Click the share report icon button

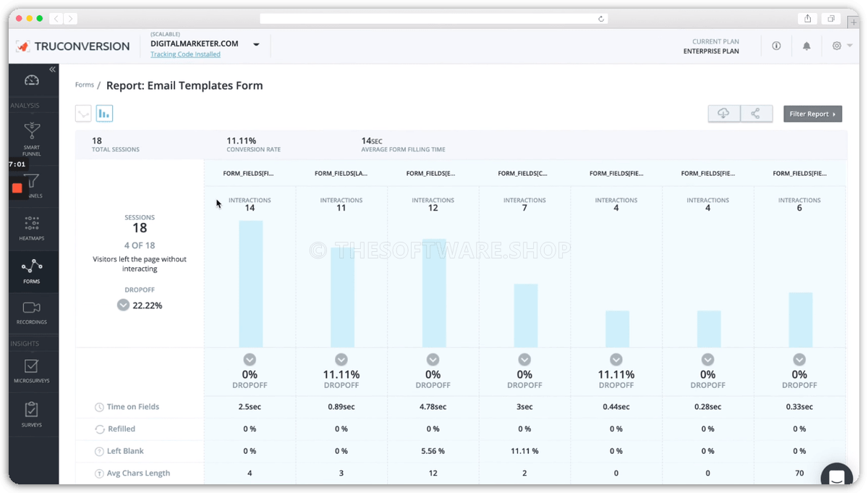(756, 114)
